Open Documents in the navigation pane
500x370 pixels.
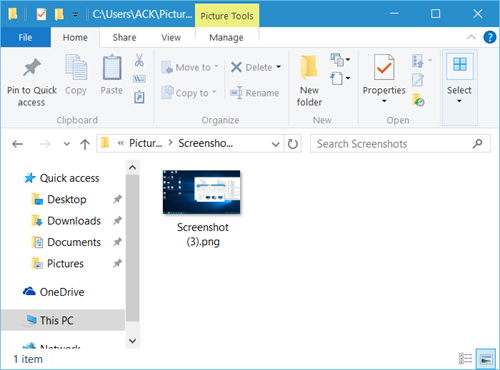coord(66,242)
